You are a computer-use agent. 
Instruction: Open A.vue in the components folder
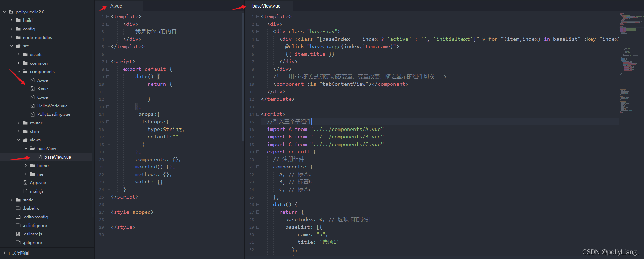point(42,80)
